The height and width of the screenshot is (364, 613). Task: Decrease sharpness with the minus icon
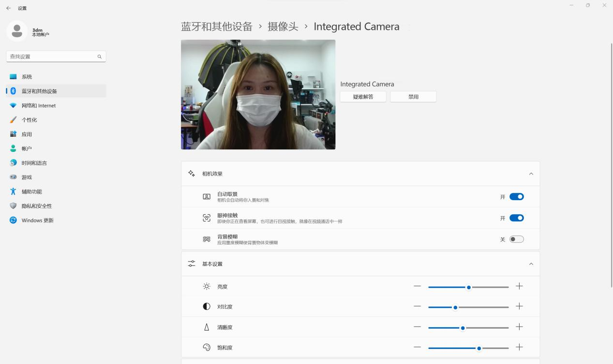coord(417,327)
